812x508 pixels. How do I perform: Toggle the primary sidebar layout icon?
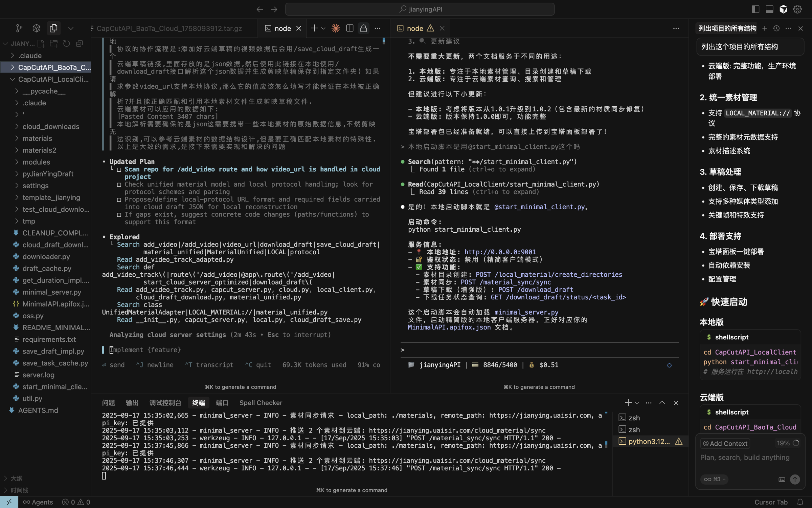coord(755,9)
